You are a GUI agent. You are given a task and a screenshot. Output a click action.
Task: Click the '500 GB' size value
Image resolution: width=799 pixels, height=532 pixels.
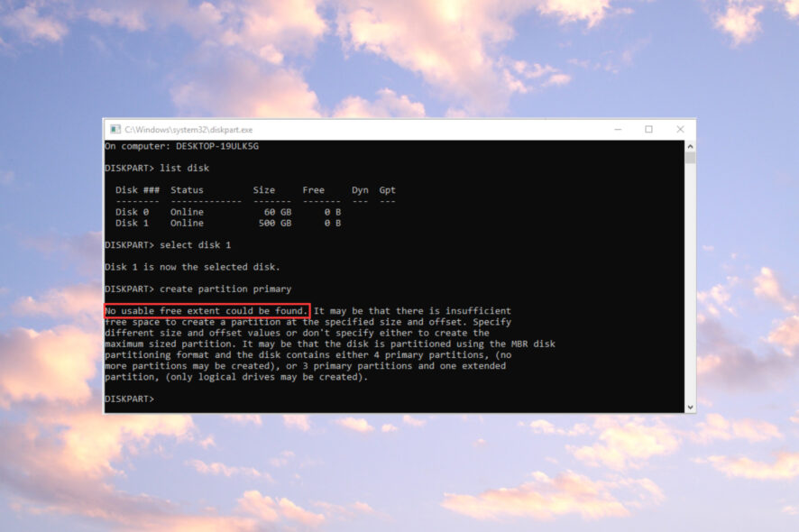pyautogui.click(x=275, y=224)
